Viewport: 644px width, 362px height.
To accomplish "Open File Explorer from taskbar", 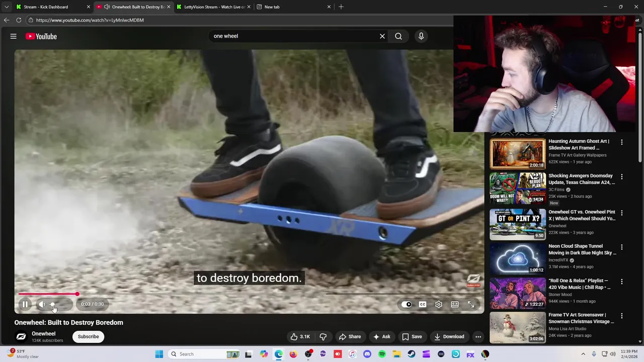I will [396, 354].
